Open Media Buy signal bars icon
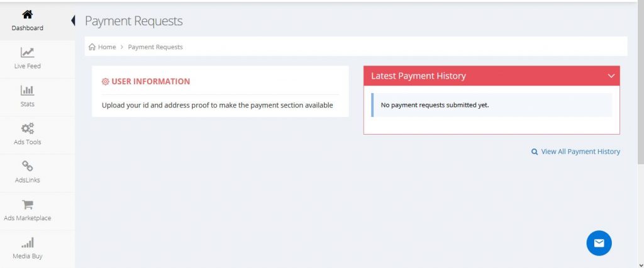644x268 pixels. 28,242
